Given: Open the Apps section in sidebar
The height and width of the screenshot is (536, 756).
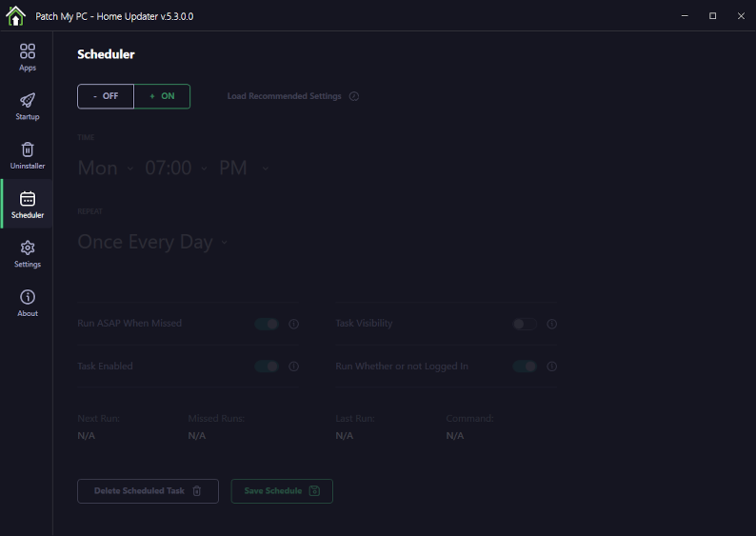Looking at the screenshot, I should 28,57.
